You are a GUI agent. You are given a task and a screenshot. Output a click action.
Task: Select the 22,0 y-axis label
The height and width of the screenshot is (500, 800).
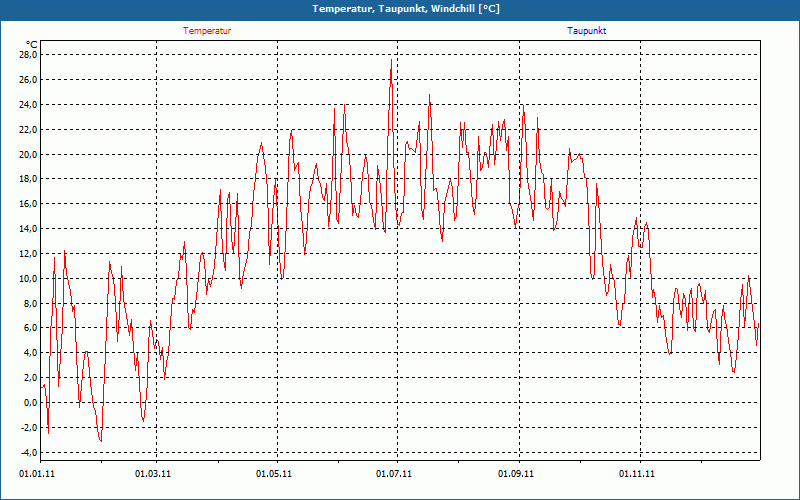(28, 130)
